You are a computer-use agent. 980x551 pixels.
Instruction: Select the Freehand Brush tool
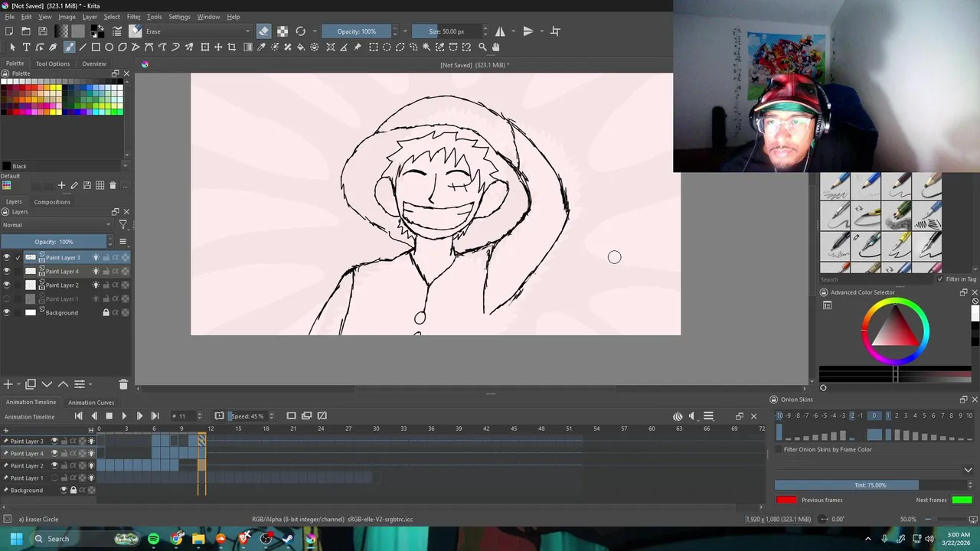pos(69,47)
